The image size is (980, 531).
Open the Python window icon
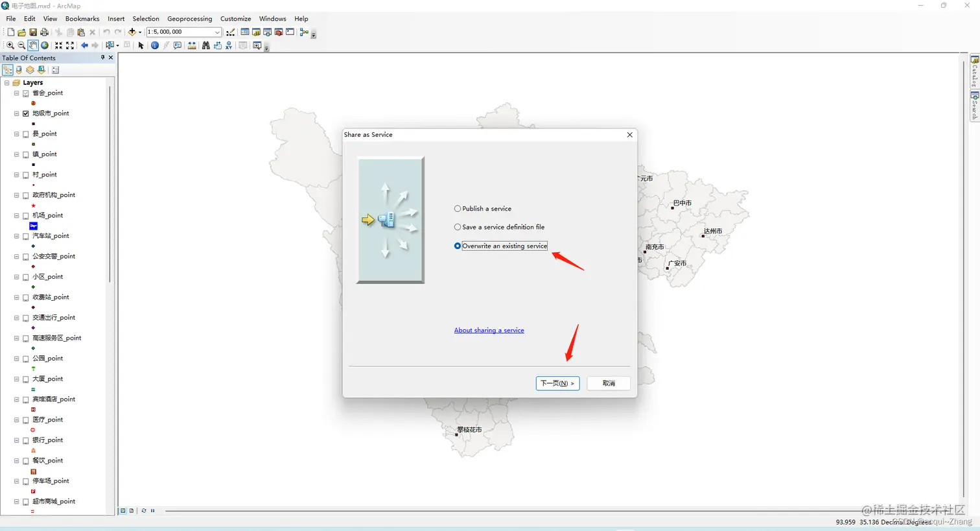pos(290,32)
